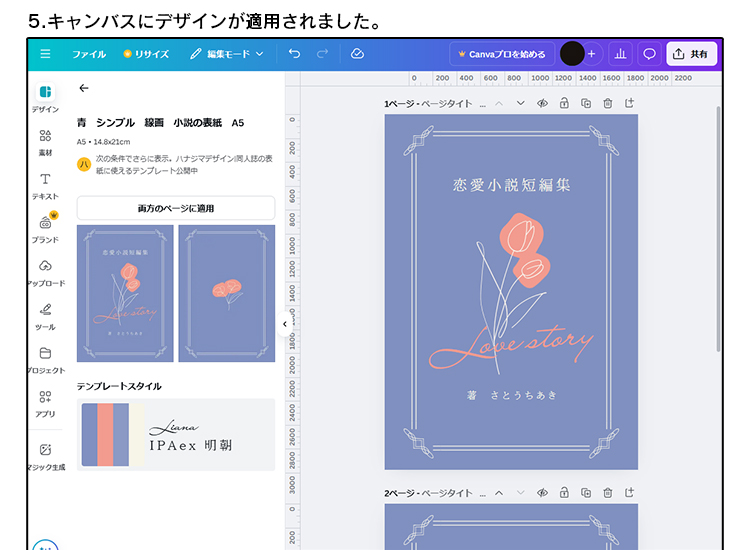Open the ツール sidebar tab
The width and height of the screenshot is (750, 550).
pyautogui.click(x=45, y=317)
